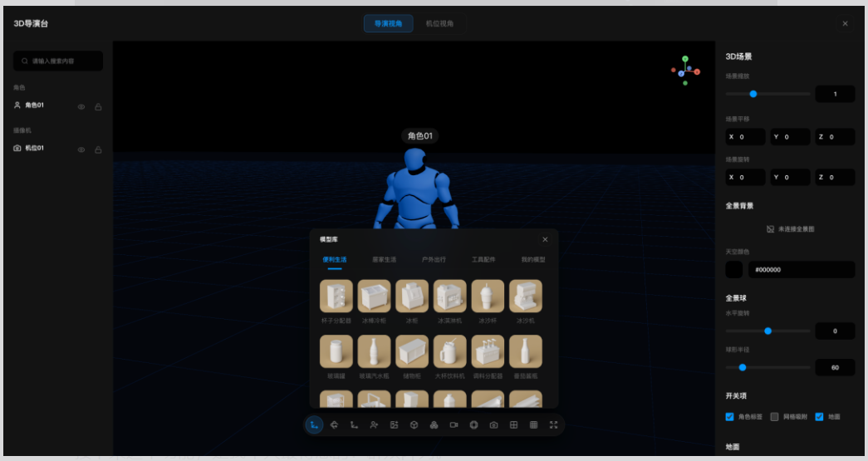Select the 玻璃罐 model thumbnail
868x461 pixels.
(x=336, y=351)
